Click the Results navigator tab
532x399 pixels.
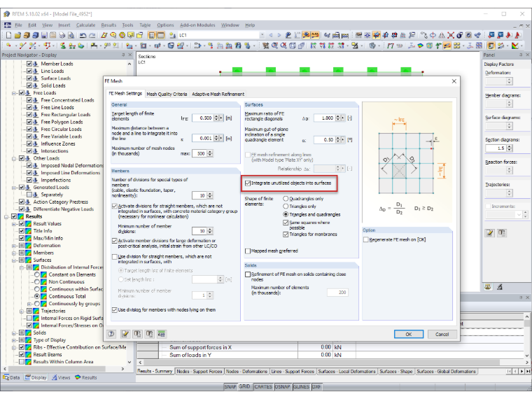click(x=86, y=377)
